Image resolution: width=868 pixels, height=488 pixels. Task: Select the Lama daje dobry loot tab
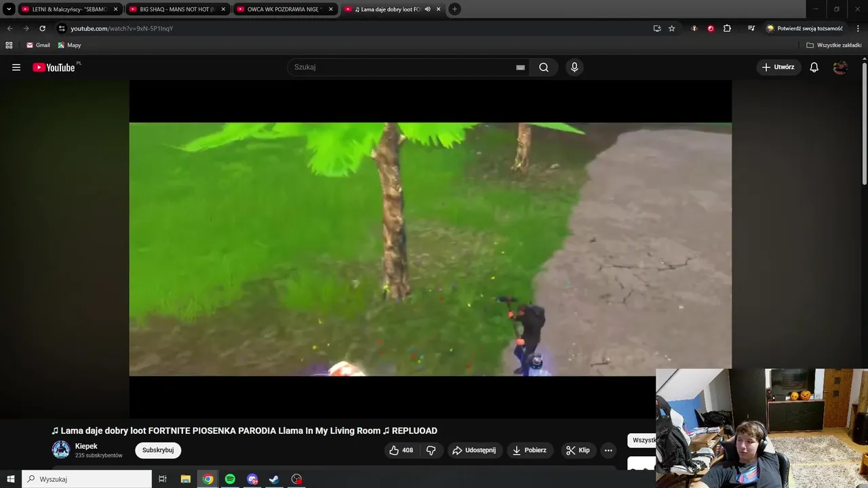pos(387,9)
